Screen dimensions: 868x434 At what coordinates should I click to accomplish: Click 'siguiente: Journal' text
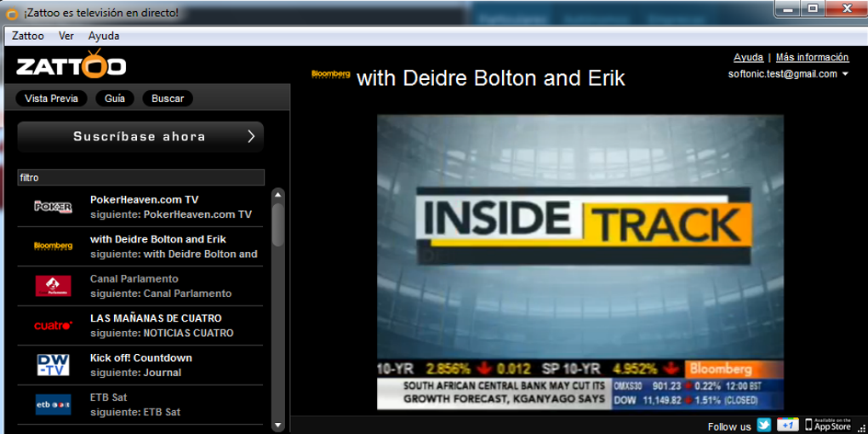click(x=135, y=373)
